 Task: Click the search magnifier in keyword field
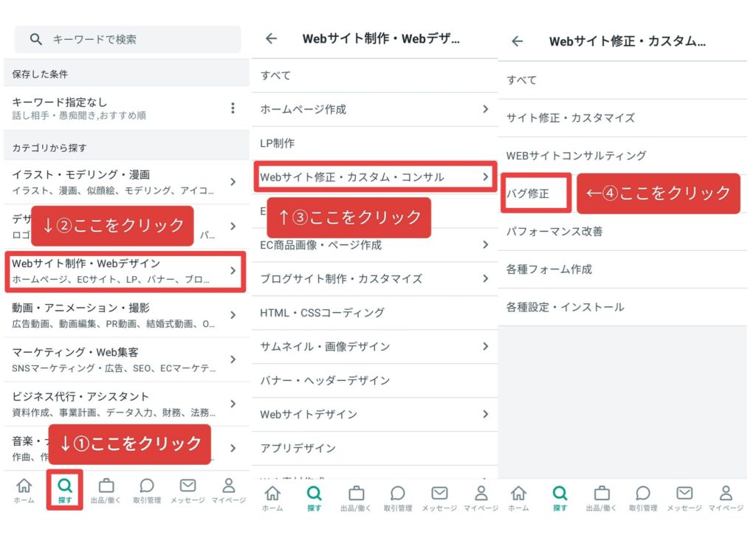coord(35,39)
